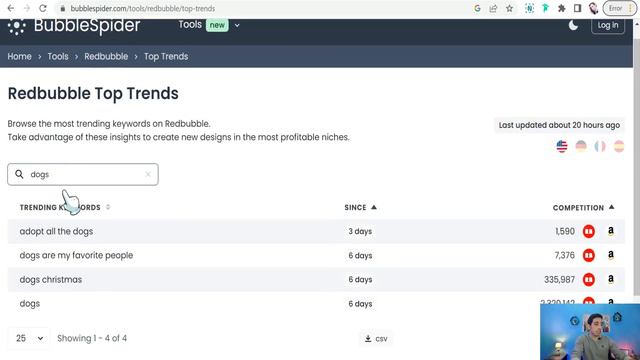Open the Tools dropdown menu
Image resolution: width=640 pixels, height=360 pixels.
pyautogui.click(x=209, y=25)
